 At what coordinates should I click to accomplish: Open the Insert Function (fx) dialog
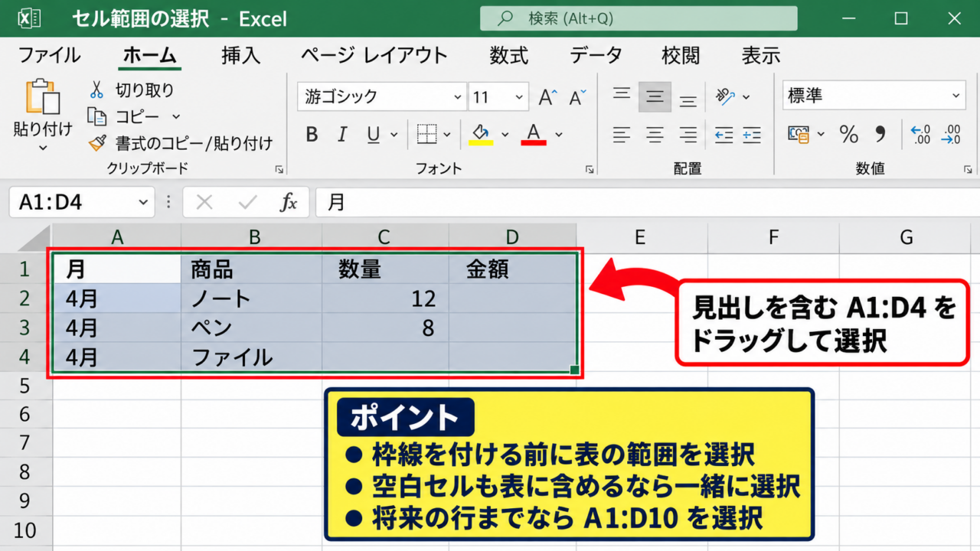(x=289, y=202)
